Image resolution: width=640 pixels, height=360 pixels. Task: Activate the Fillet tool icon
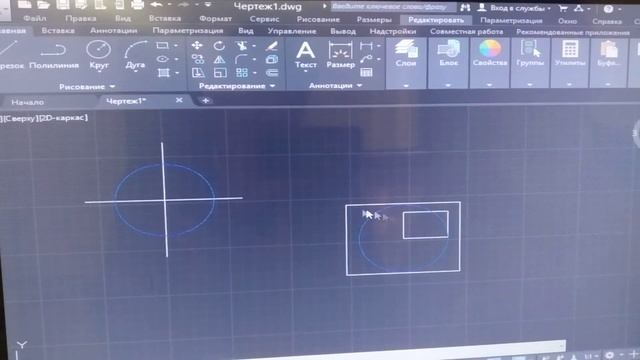[241, 59]
